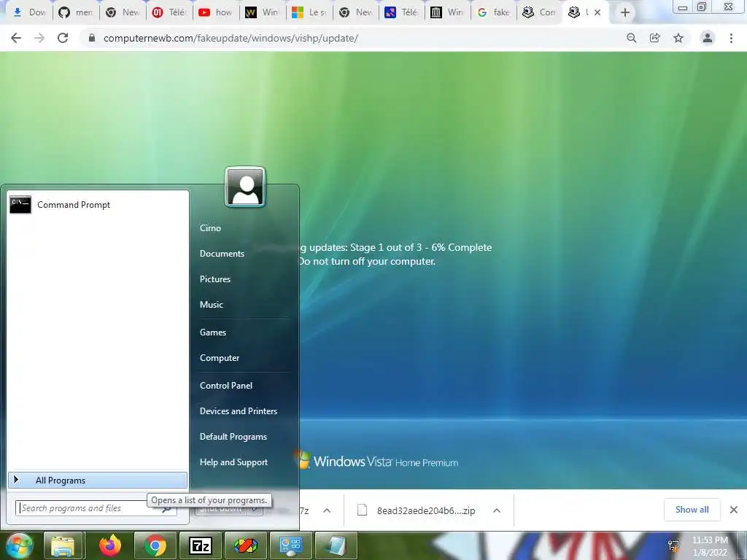Viewport: 747px width, 560px height.
Task: Share this page icon
Action: 655,38
